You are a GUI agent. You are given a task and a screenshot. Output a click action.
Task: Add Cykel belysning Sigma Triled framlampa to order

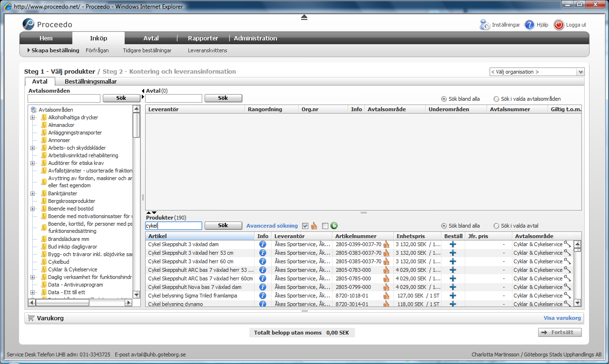click(452, 296)
